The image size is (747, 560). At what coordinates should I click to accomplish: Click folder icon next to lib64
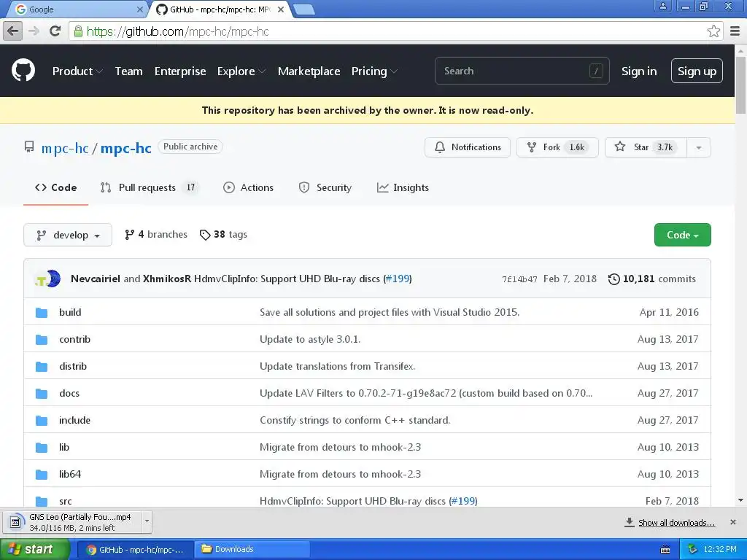pos(42,475)
